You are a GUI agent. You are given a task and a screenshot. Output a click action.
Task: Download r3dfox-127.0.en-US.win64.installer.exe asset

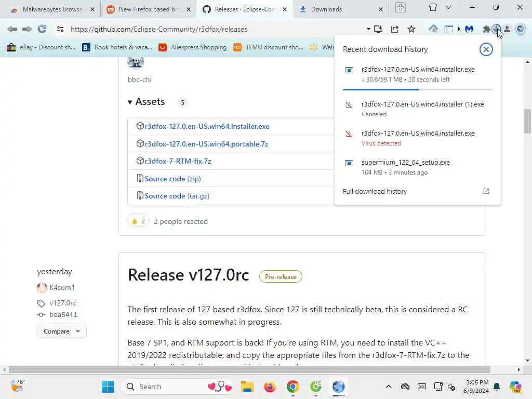point(207,126)
